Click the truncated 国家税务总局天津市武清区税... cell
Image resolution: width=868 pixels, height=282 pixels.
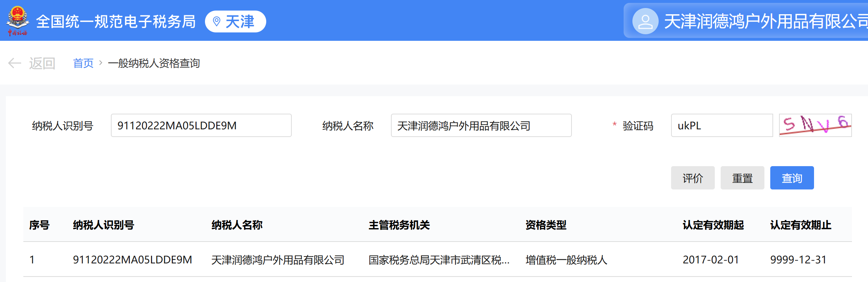[439, 260]
